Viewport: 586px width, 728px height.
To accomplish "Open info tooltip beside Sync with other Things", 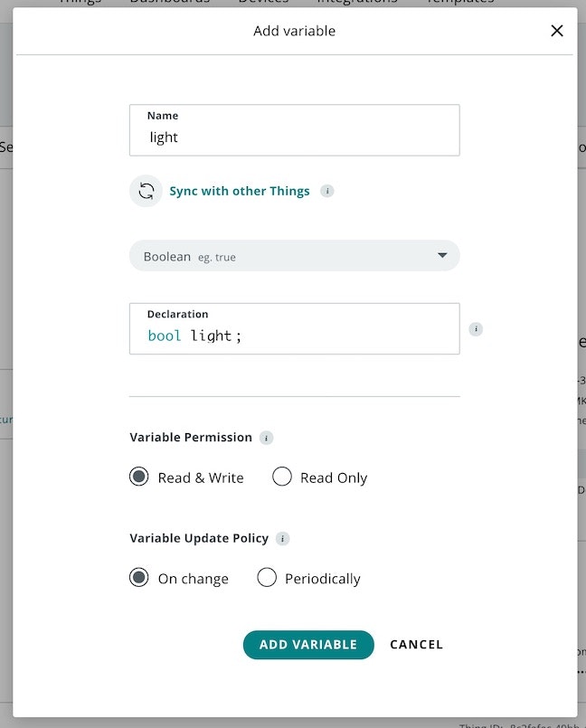I will tap(327, 191).
